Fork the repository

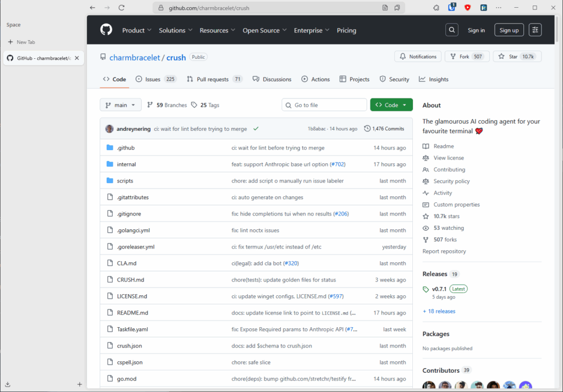tap(467, 57)
